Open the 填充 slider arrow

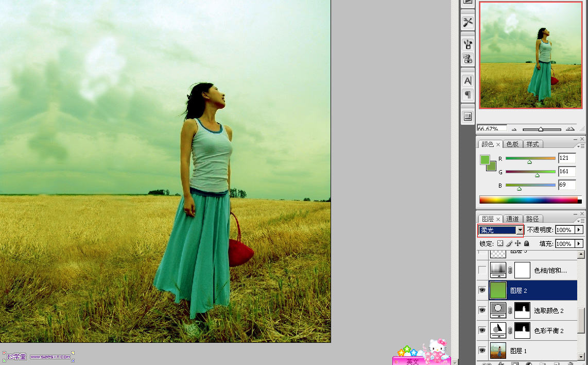[x=579, y=244]
